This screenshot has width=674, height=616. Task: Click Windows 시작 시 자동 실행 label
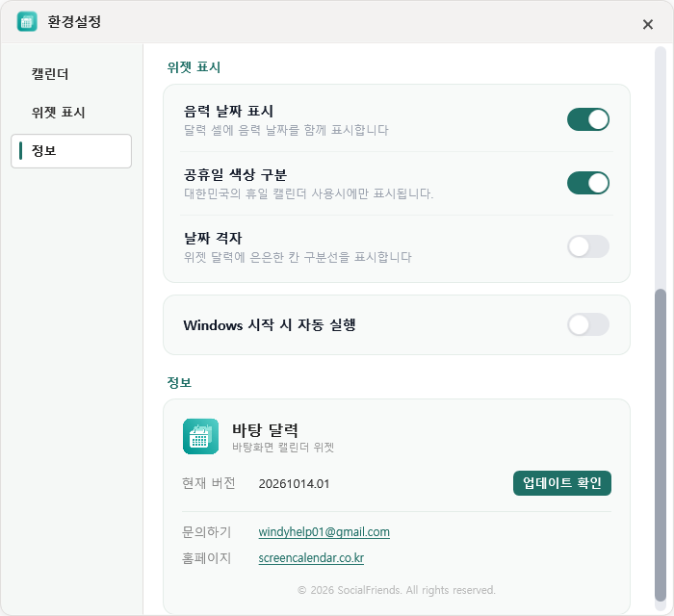[x=270, y=324]
